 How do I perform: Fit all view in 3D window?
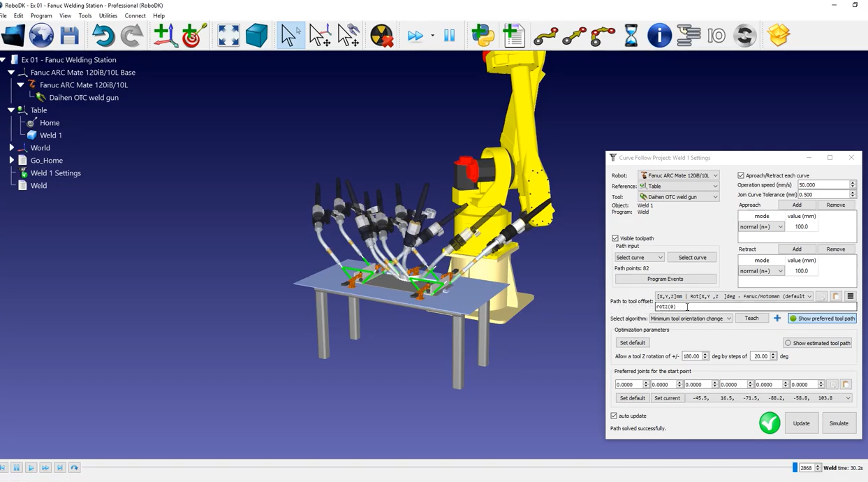click(228, 35)
